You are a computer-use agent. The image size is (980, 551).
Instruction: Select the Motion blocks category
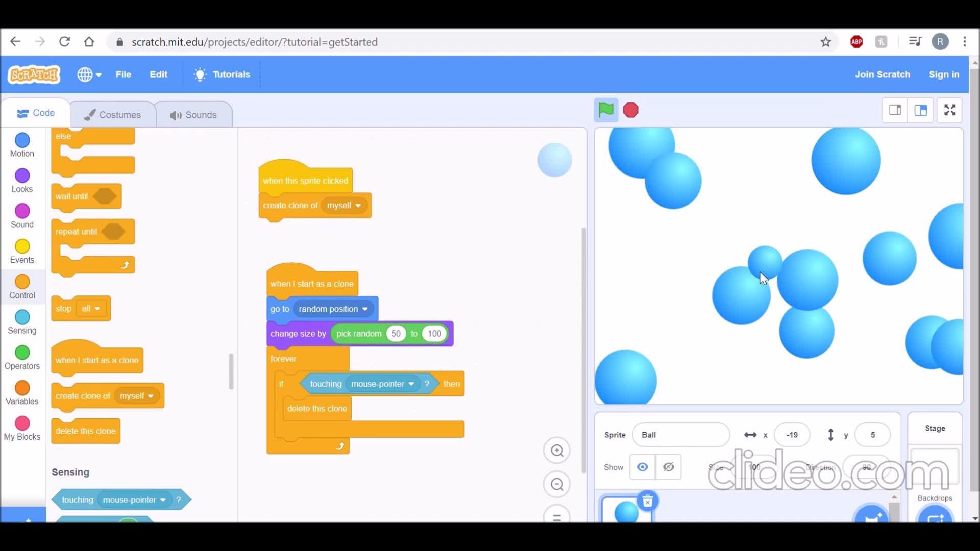[x=22, y=145]
